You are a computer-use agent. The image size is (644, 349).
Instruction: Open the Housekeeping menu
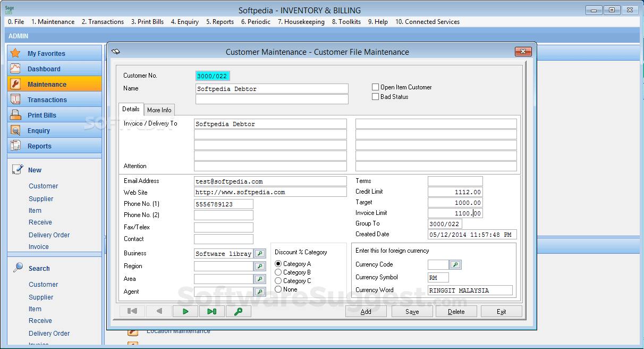pyautogui.click(x=301, y=22)
